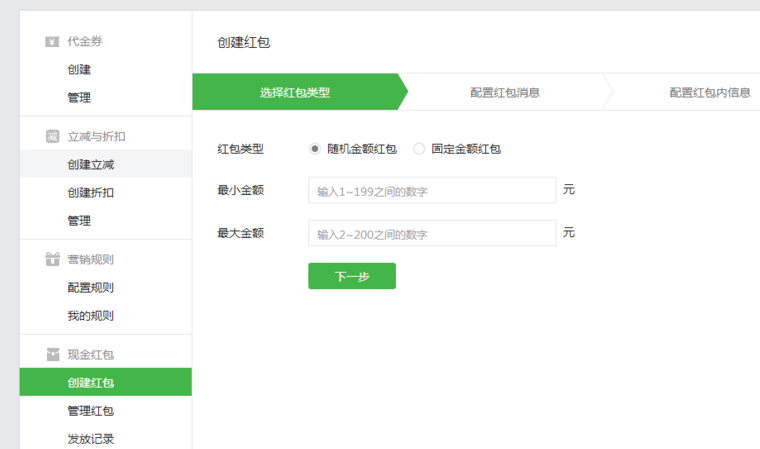Click the 下一步 green button
This screenshot has height=449, width=760.
pyautogui.click(x=352, y=276)
